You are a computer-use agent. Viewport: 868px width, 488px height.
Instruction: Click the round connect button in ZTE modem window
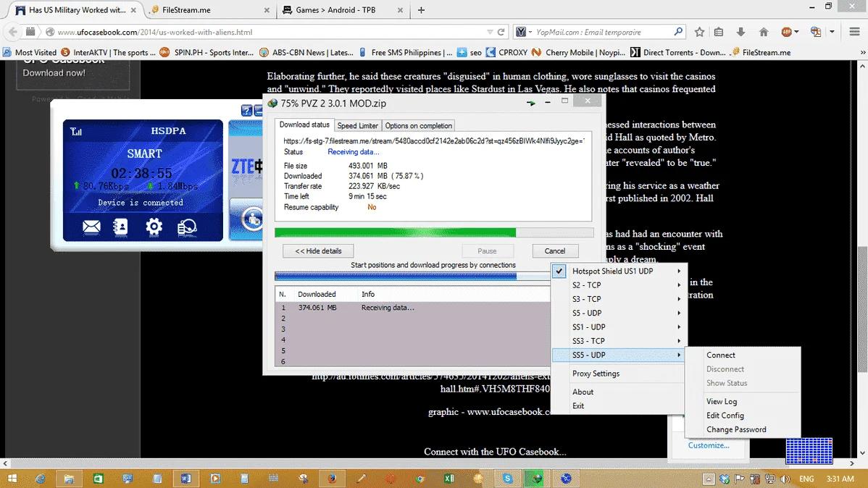[x=253, y=219]
